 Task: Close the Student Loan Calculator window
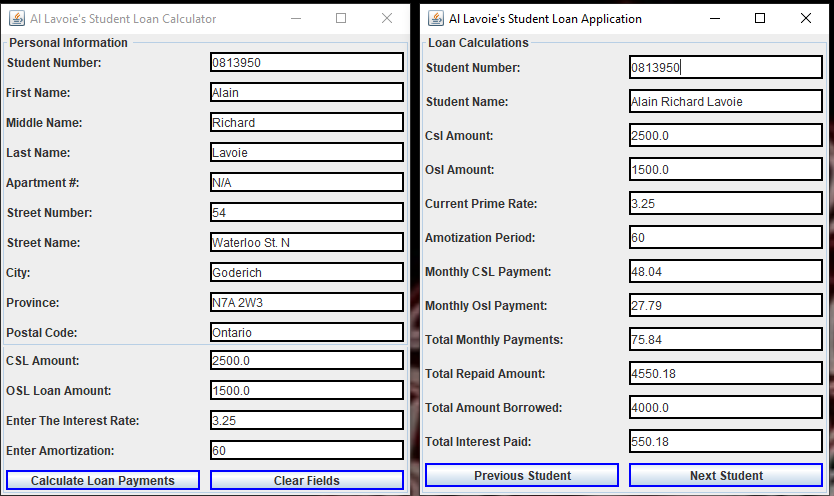pyautogui.click(x=387, y=19)
